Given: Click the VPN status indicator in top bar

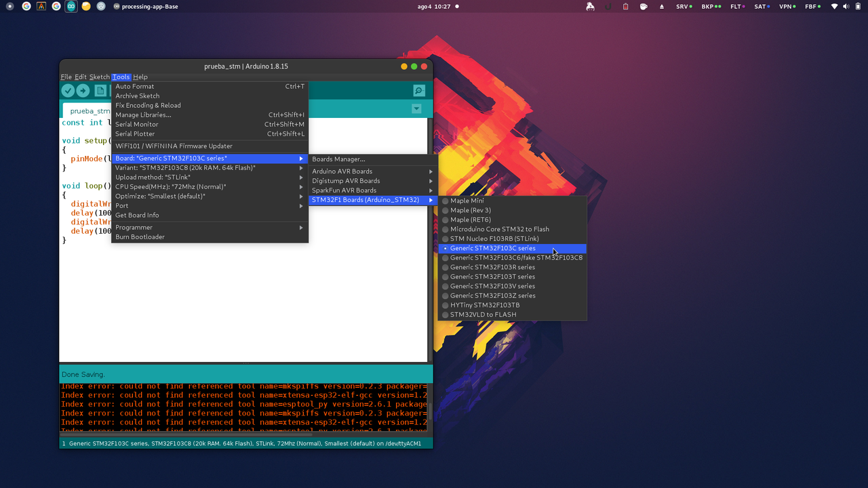Looking at the screenshot, I should click(x=788, y=6).
